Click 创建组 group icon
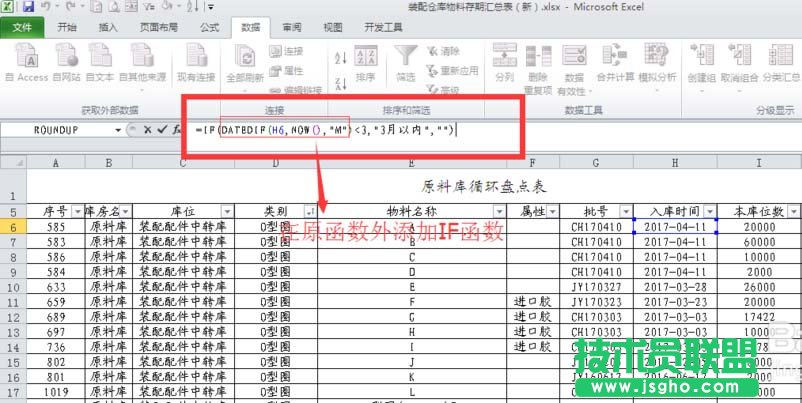 pyautogui.click(x=701, y=66)
